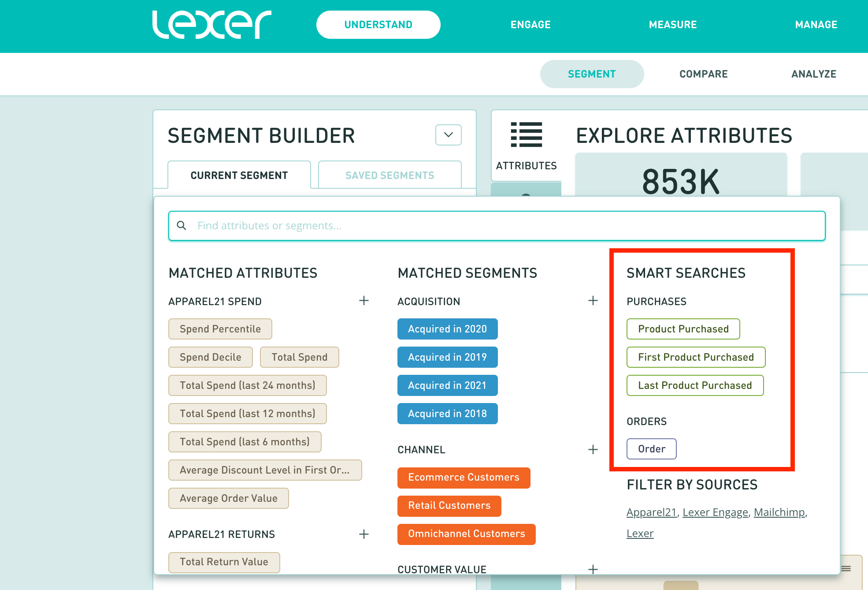Filter by the Mailchimp source link
Viewport: 868px width, 590px height.
(x=779, y=512)
